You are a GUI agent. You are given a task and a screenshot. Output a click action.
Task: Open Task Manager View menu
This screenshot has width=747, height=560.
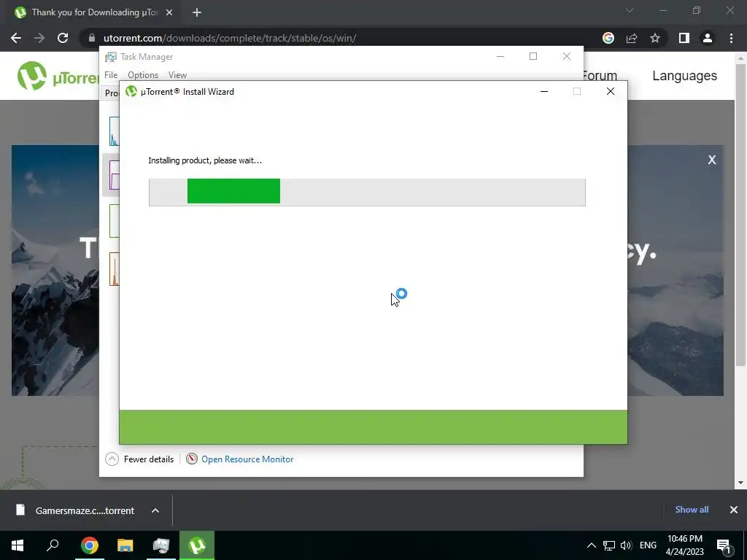click(x=177, y=75)
